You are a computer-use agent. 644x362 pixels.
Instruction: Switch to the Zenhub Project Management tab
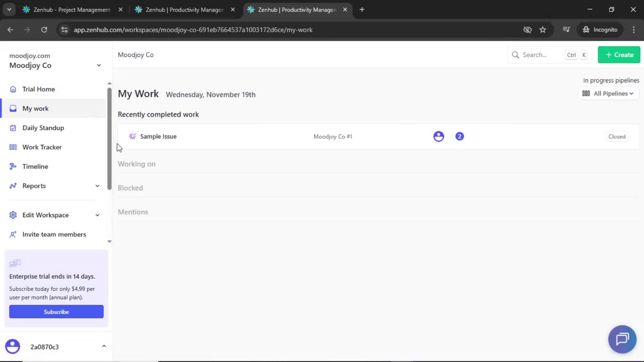pyautogui.click(x=70, y=10)
